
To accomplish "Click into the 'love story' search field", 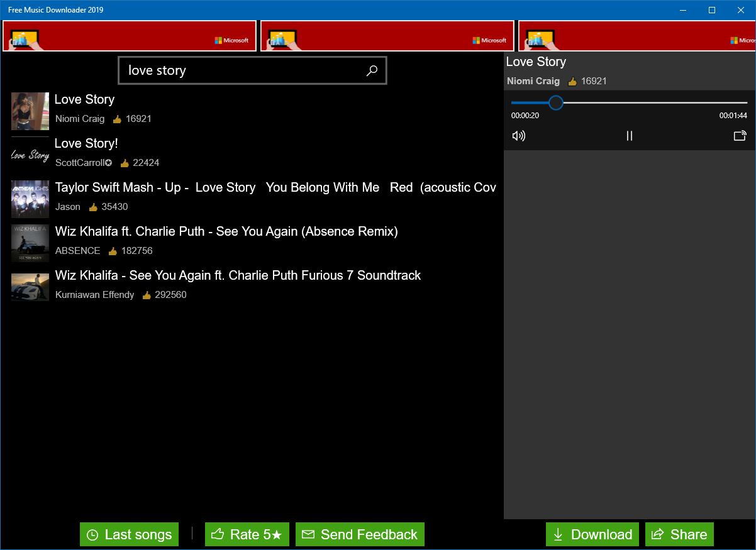I will (252, 70).
